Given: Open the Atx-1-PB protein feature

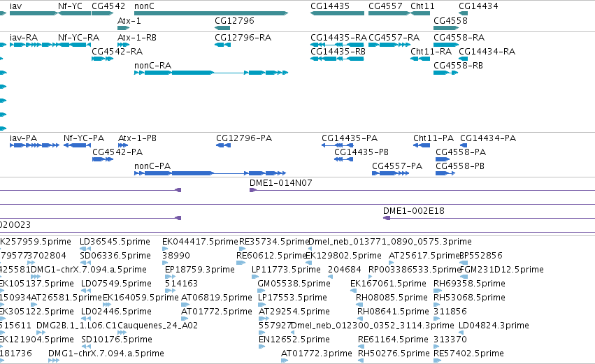Looking at the screenshot, I should [x=123, y=145].
